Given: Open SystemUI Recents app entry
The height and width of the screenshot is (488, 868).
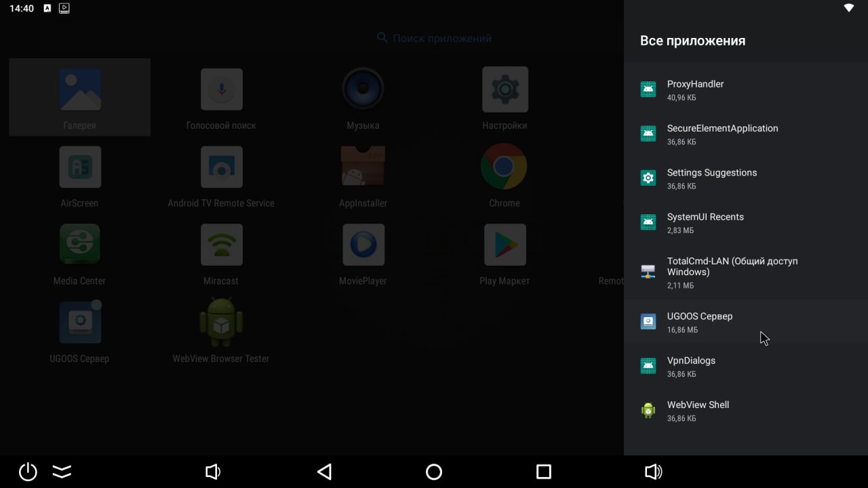Looking at the screenshot, I should pos(746,222).
